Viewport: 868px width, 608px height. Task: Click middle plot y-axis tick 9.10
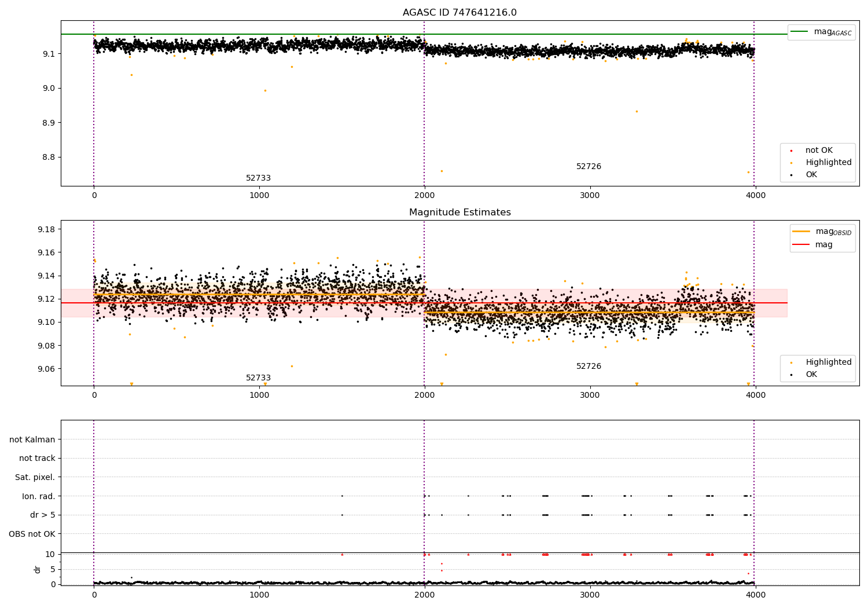(x=46, y=322)
